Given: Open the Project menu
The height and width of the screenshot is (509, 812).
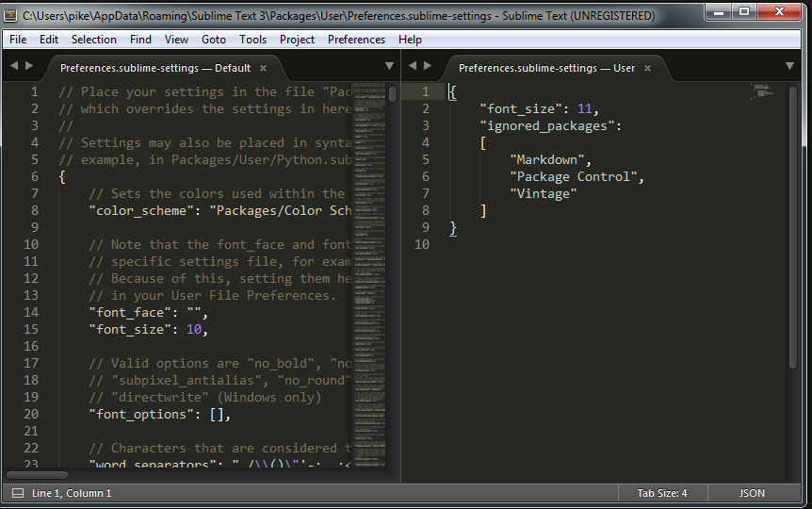Looking at the screenshot, I should pyautogui.click(x=297, y=40).
